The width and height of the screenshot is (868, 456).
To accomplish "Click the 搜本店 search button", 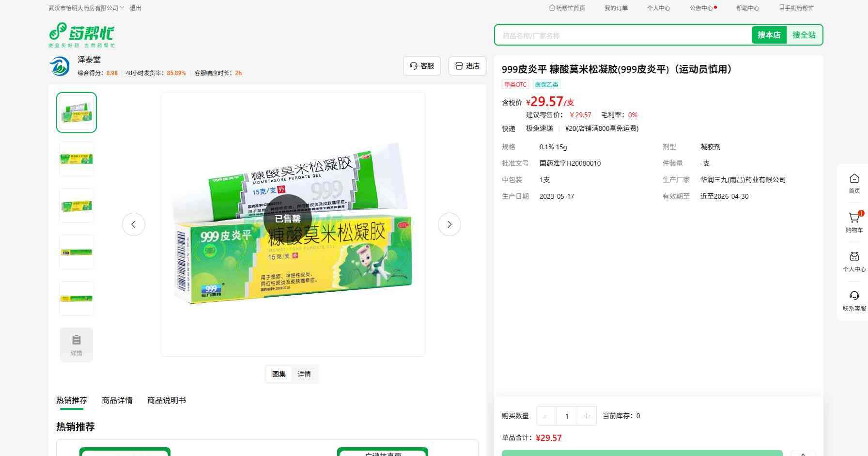I will coord(769,35).
